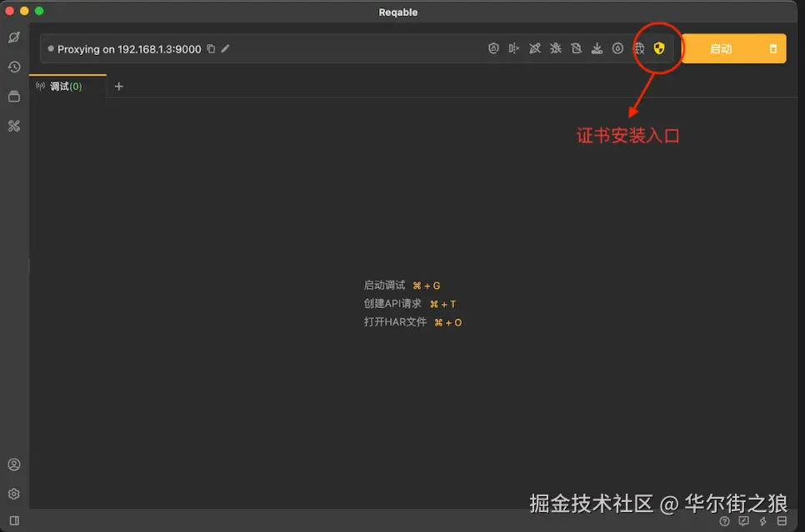Click the lightning bolt status icon
Viewport: 805px width, 532px height.
click(762, 521)
